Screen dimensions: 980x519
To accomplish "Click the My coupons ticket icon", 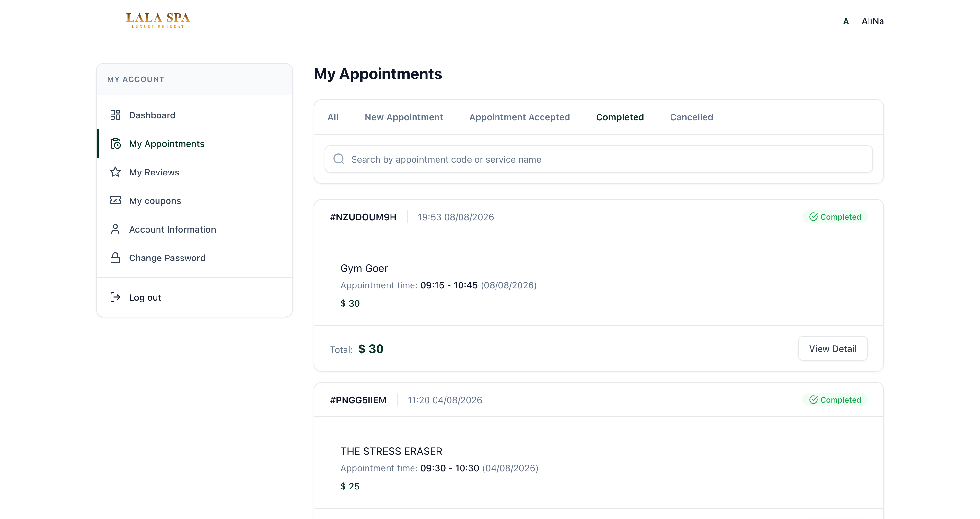I will click(115, 200).
